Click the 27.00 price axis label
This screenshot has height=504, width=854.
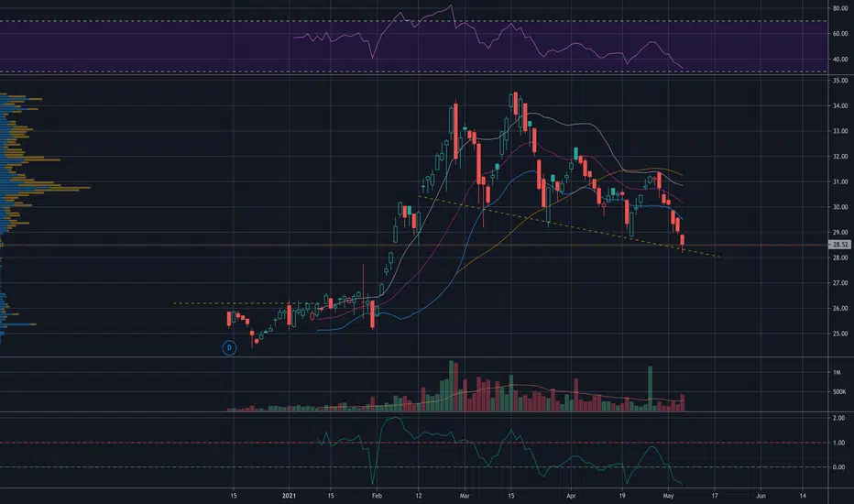pos(840,283)
